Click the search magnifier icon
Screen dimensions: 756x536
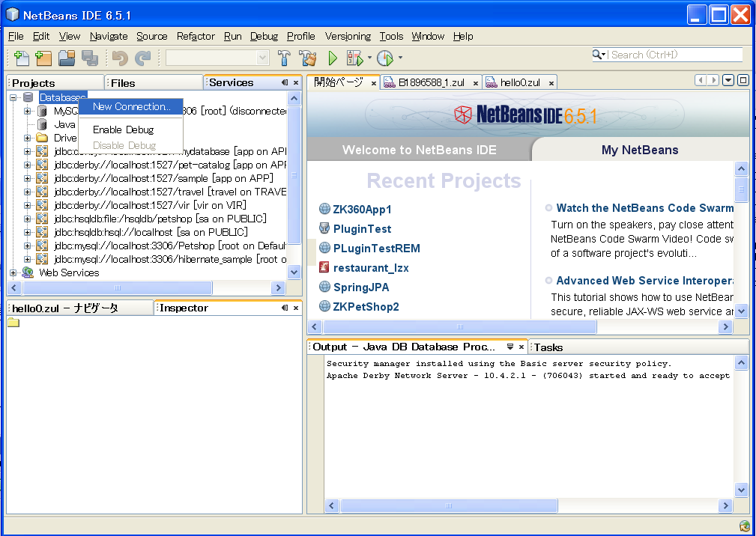point(597,55)
